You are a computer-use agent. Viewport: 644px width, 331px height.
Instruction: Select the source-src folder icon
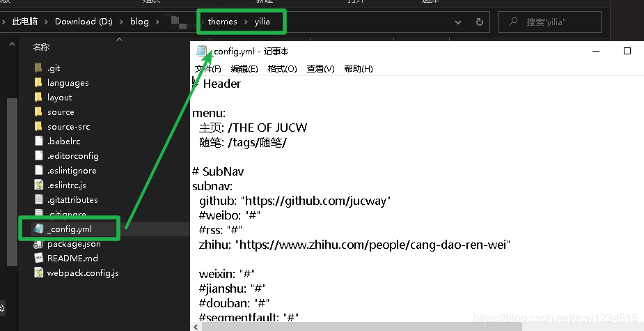click(38, 126)
